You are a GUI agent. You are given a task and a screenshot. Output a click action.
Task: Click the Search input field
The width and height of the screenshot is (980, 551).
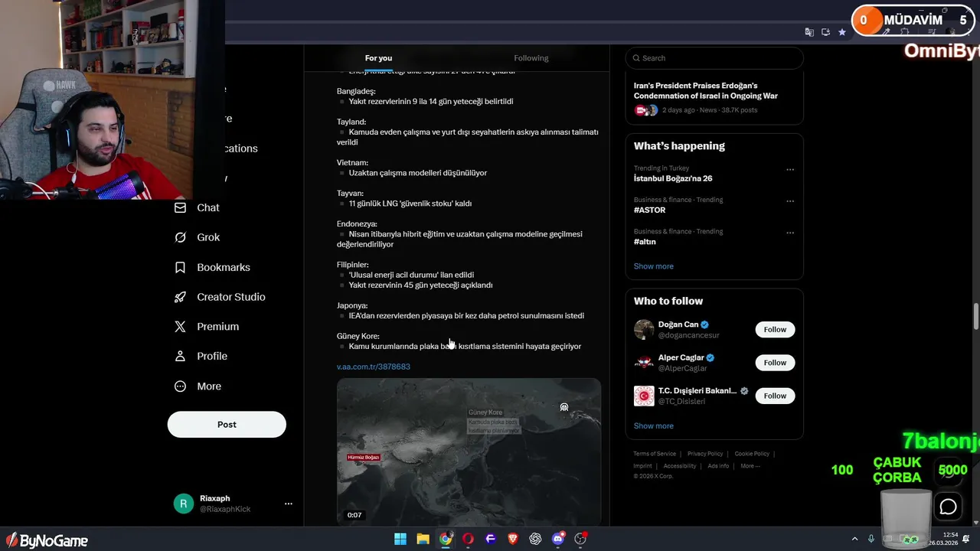pyautogui.click(x=714, y=58)
